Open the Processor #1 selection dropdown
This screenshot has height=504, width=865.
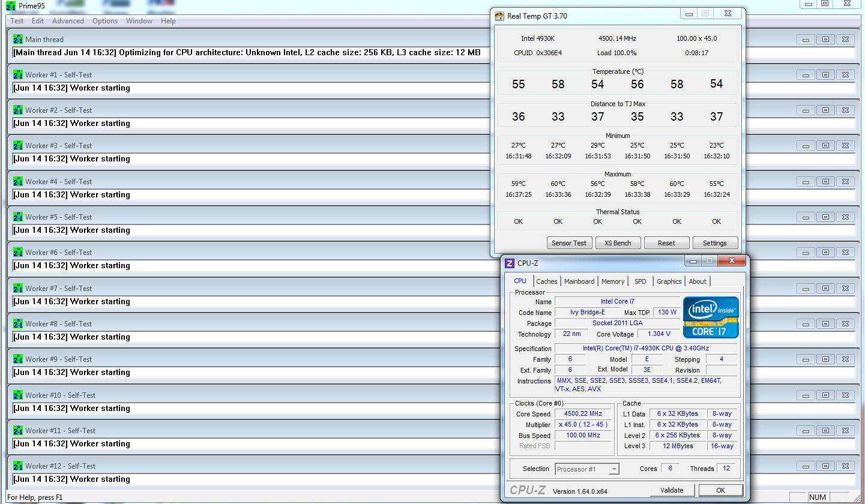pos(587,469)
